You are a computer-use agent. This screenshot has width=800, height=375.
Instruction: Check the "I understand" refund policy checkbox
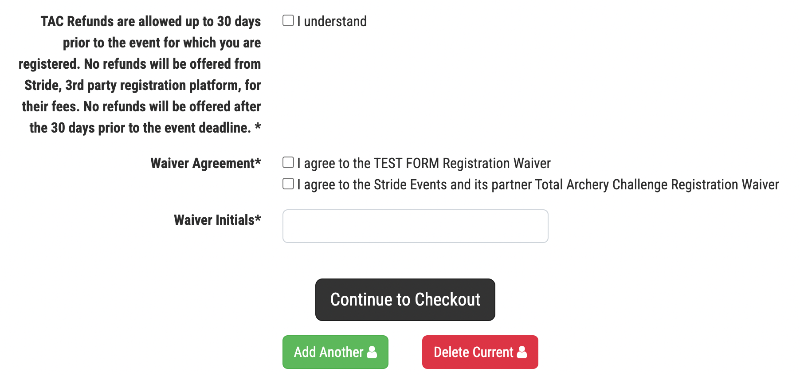(288, 21)
